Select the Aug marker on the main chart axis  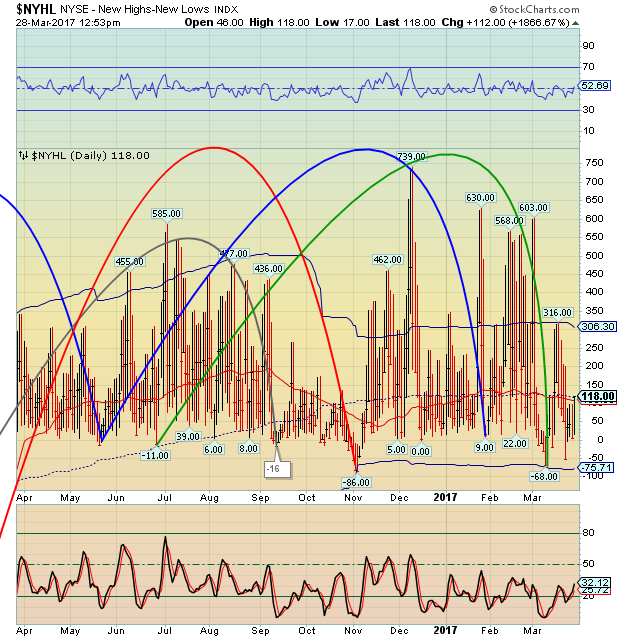(x=208, y=497)
